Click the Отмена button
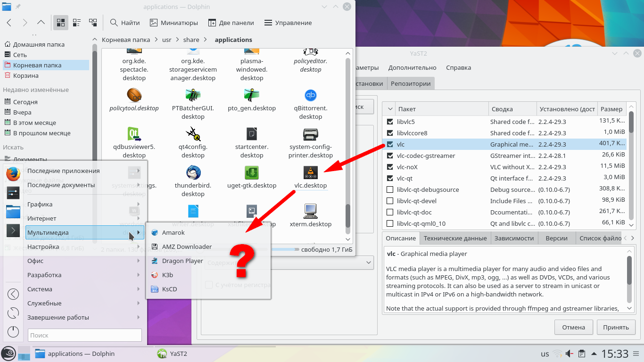The height and width of the screenshot is (362, 644). click(573, 327)
